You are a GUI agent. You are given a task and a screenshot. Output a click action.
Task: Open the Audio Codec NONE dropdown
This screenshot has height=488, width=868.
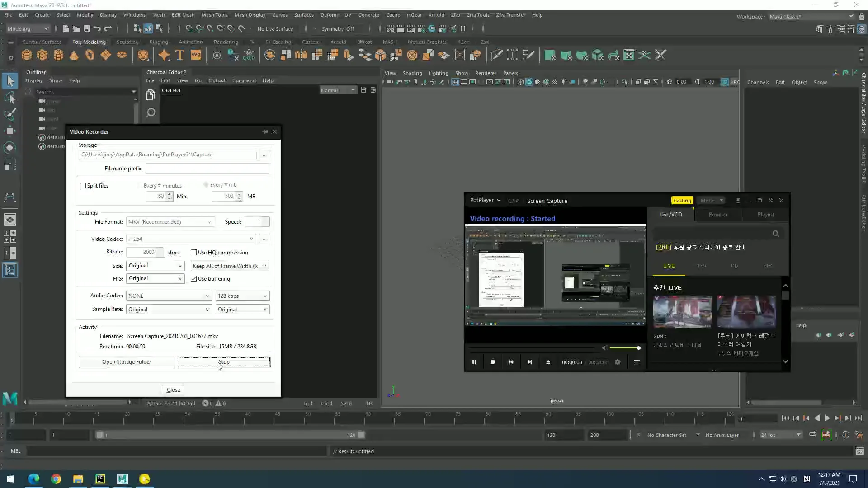coord(169,296)
